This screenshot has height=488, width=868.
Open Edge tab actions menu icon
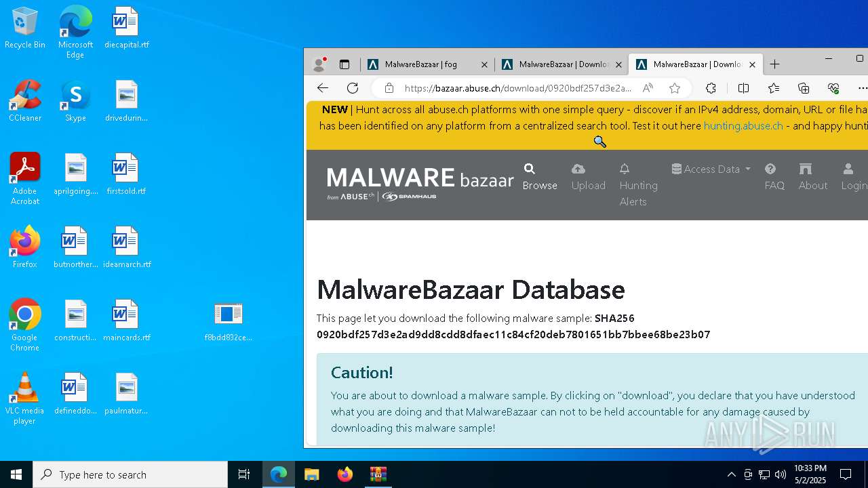pyautogui.click(x=344, y=64)
